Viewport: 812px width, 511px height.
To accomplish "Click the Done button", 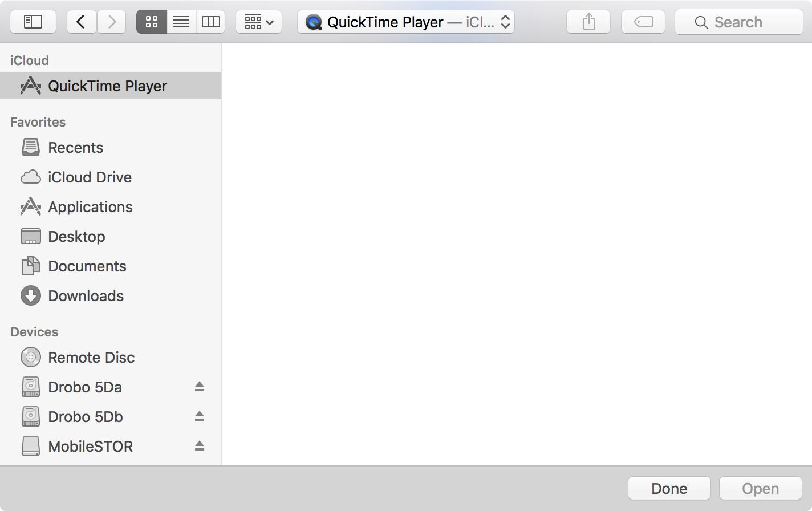I will 669,488.
